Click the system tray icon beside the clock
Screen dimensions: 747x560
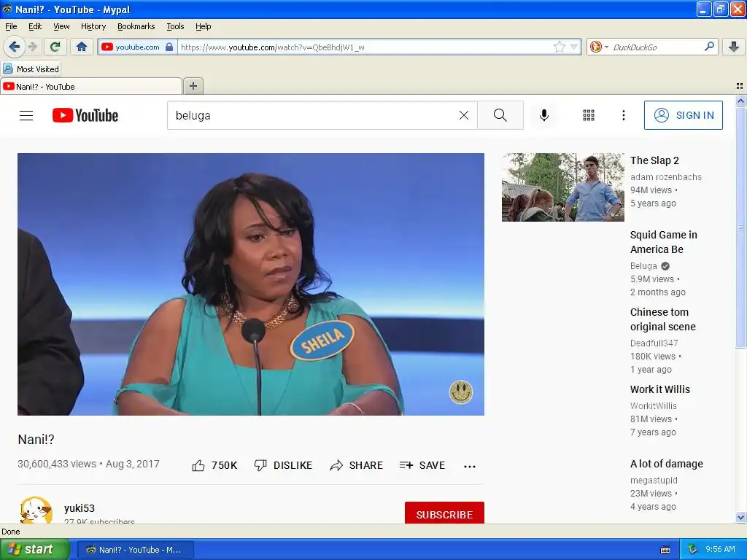point(692,549)
